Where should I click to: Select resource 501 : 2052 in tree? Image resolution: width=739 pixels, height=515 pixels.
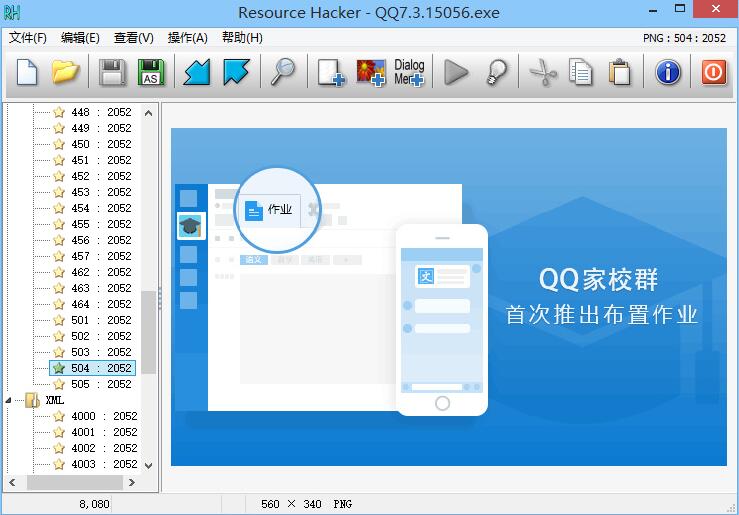tap(100, 320)
